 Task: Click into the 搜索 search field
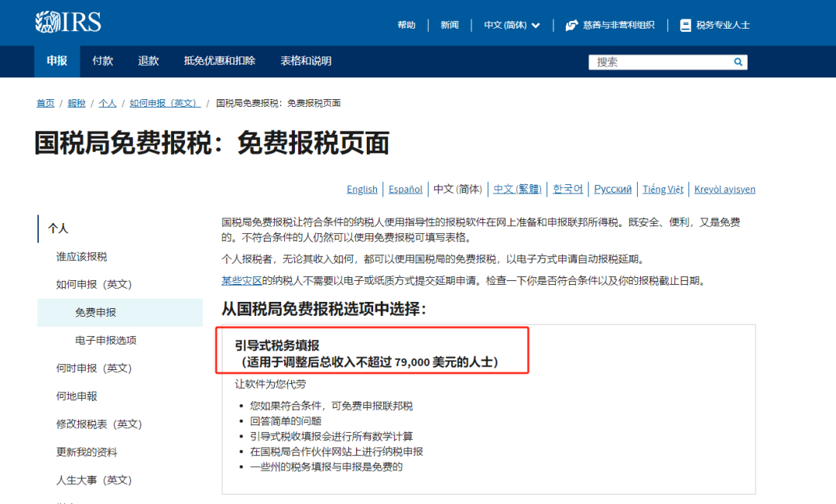tap(661, 62)
